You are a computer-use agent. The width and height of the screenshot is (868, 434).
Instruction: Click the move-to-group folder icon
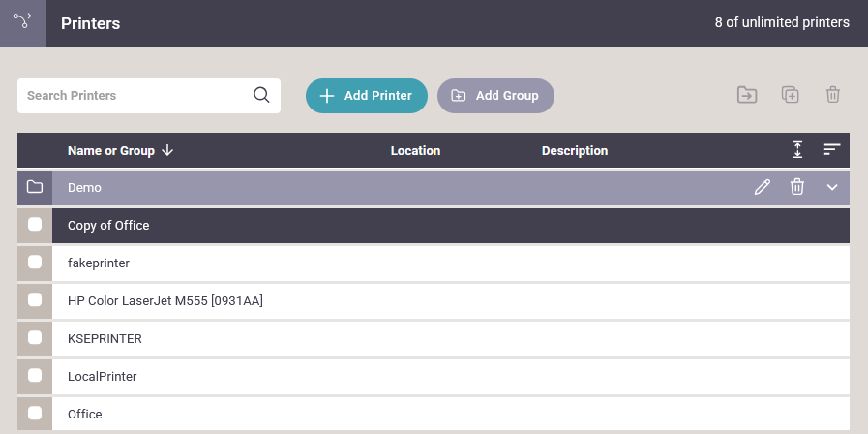point(747,95)
